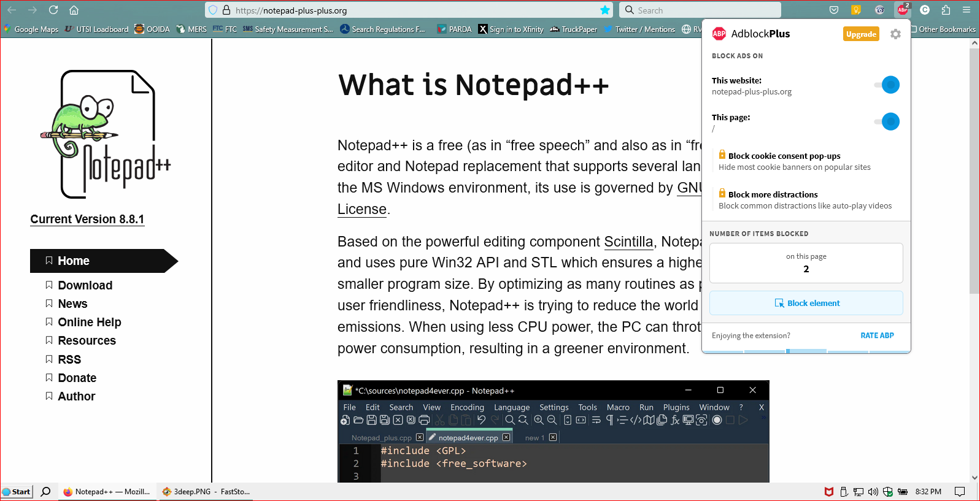Click the License hyperlink
The image size is (980, 501).
(x=362, y=209)
